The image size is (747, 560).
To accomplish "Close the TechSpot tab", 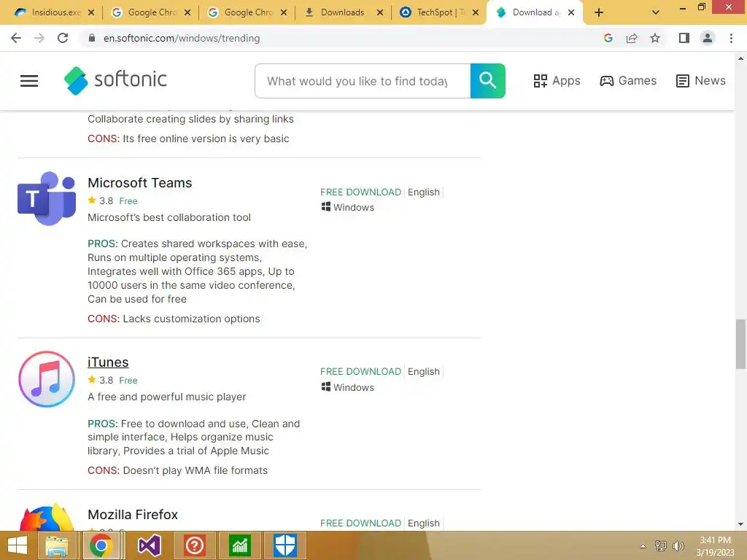I will tap(476, 12).
